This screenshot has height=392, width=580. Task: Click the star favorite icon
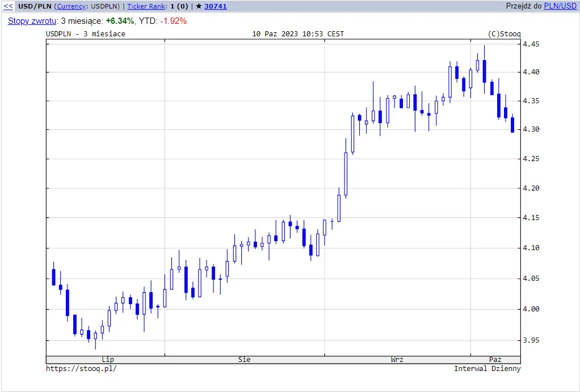[199, 6]
